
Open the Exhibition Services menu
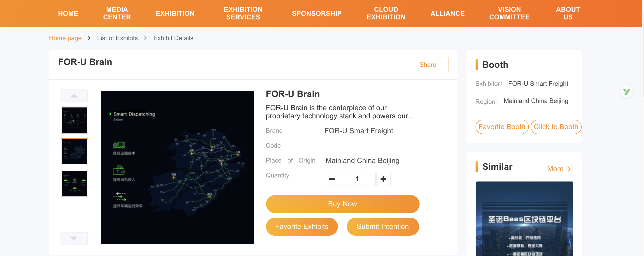[243, 13]
